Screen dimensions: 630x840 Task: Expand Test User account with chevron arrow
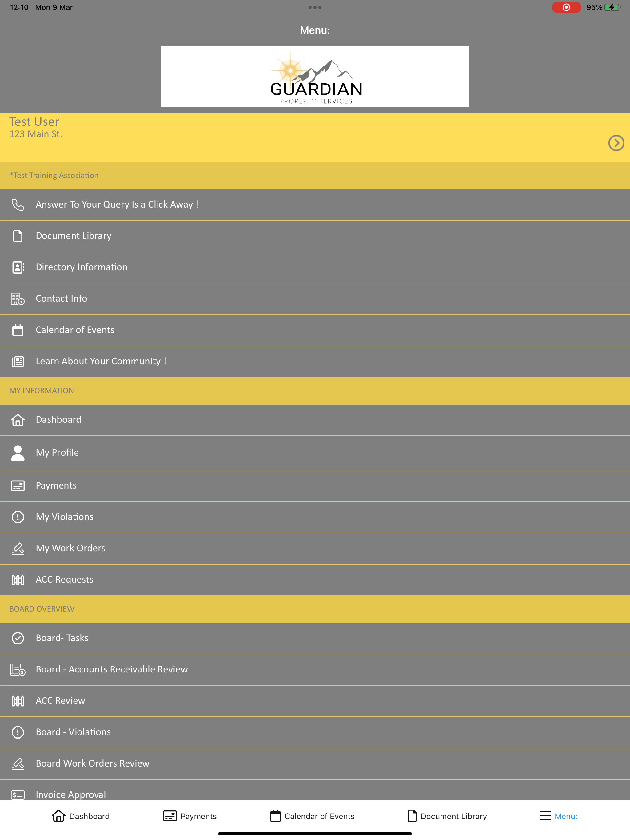(616, 143)
